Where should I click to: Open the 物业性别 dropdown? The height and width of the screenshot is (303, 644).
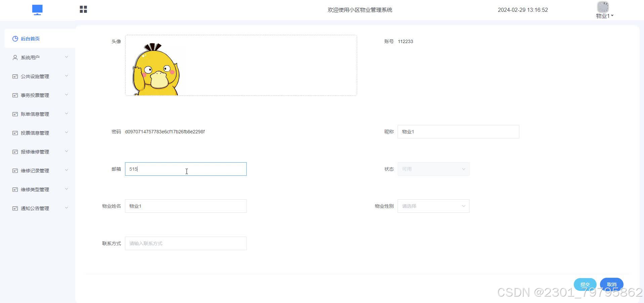coord(434,206)
